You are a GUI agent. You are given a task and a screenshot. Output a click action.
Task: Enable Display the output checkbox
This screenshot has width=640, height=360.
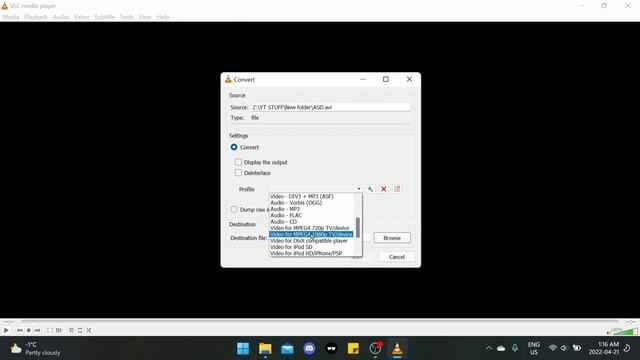click(x=238, y=162)
